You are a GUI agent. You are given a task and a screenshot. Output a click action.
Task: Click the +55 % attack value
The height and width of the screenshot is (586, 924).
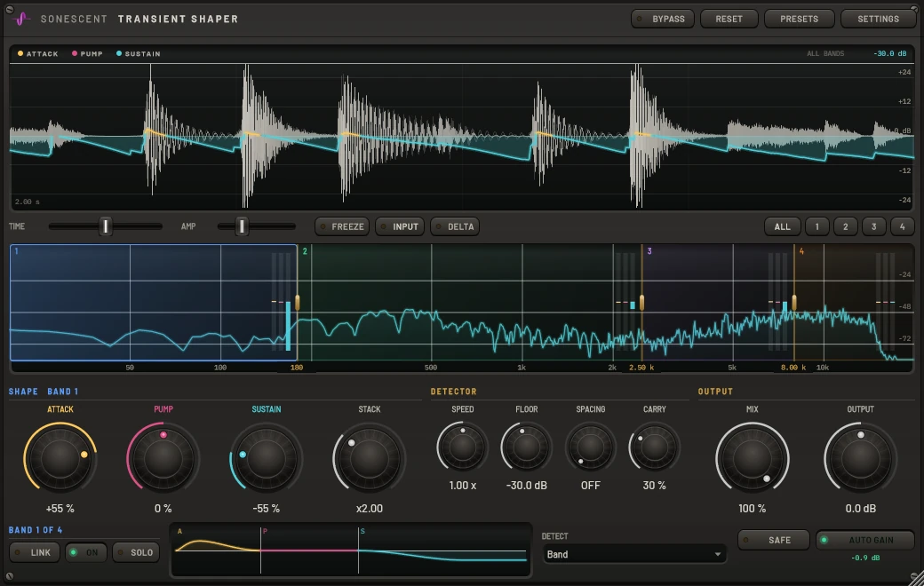(x=60, y=508)
